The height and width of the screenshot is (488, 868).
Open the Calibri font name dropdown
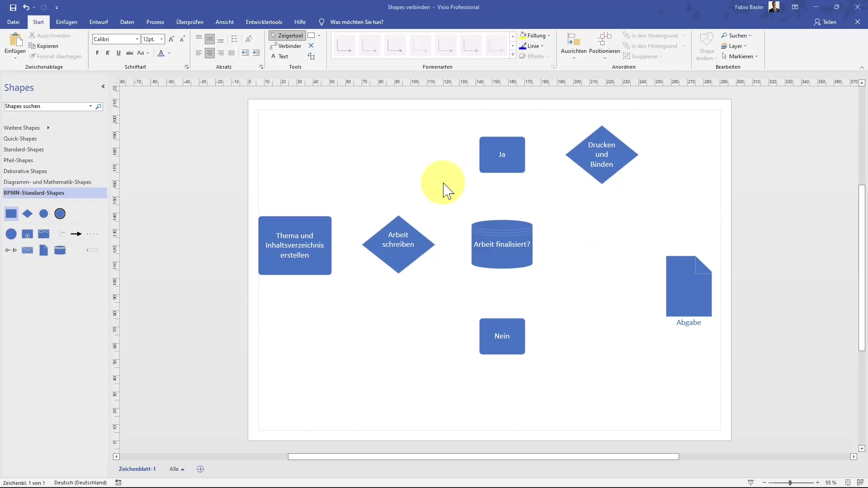[137, 39]
